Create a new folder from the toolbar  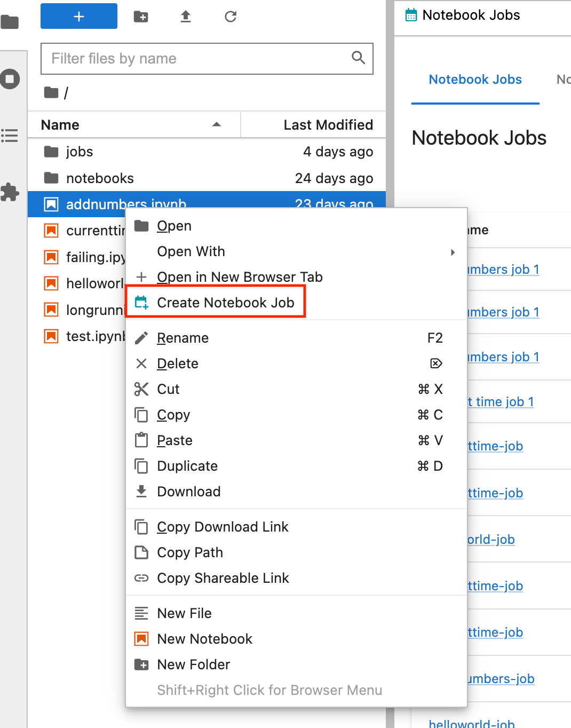click(141, 17)
